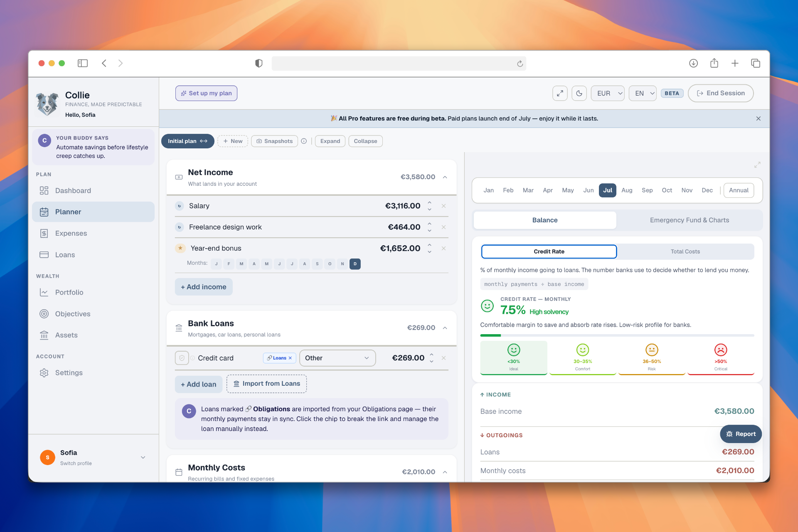Screen dimensions: 798x532
Task: Collapse the Net Income section
Action: click(445, 177)
